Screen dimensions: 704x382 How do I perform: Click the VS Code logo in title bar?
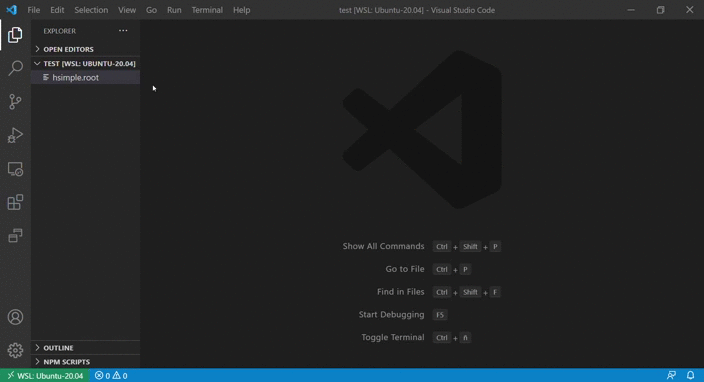12,10
